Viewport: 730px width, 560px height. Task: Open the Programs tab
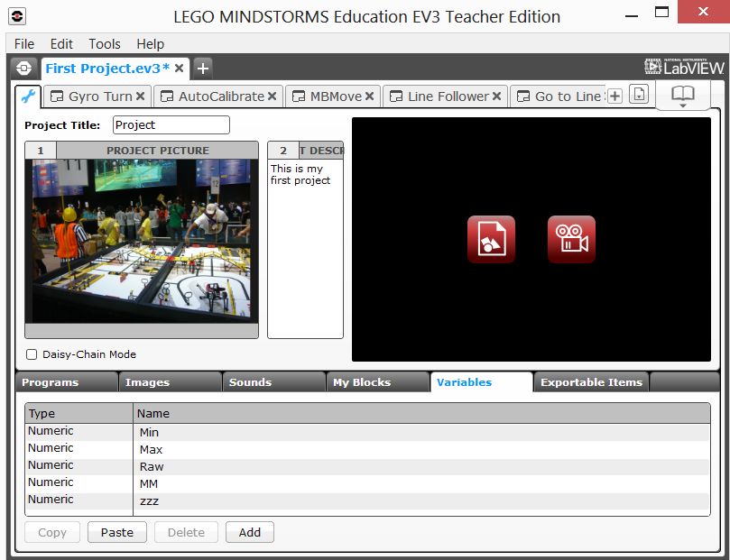coord(66,381)
